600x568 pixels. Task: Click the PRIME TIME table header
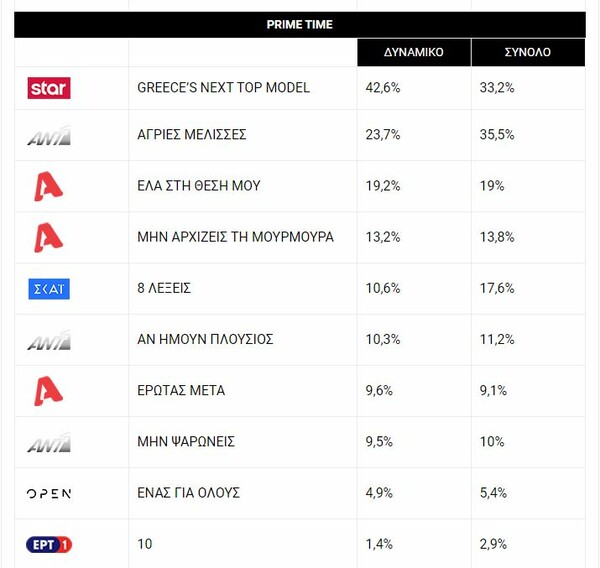(x=300, y=24)
